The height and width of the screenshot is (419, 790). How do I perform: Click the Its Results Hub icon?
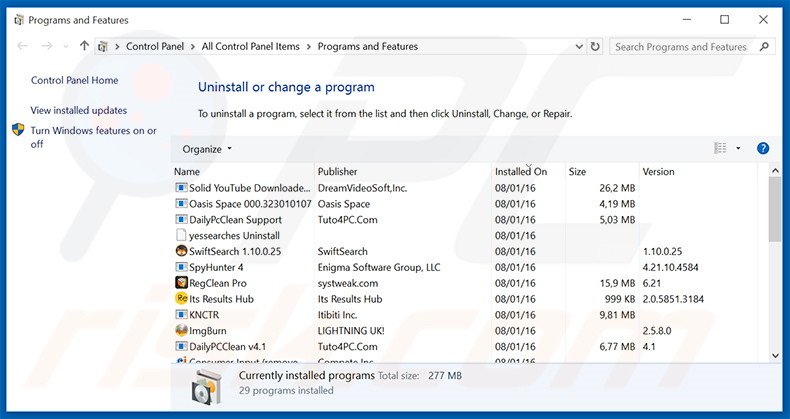pos(181,299)
